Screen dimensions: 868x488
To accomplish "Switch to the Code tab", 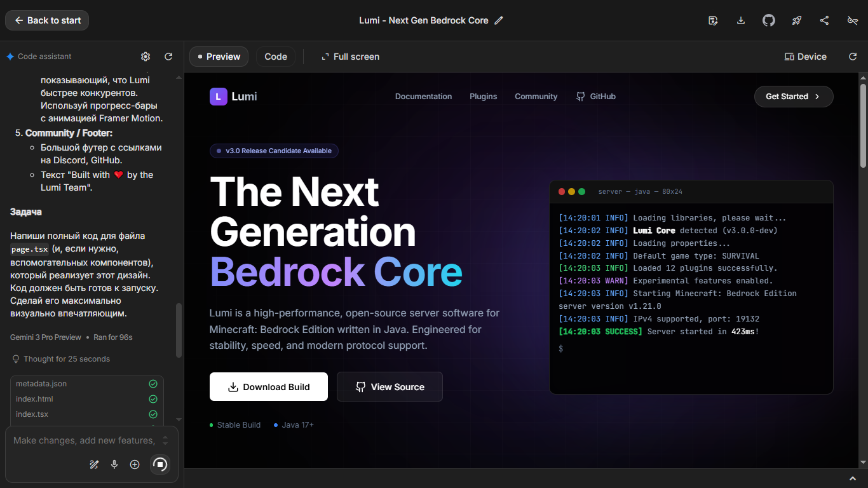I will 276,57.
